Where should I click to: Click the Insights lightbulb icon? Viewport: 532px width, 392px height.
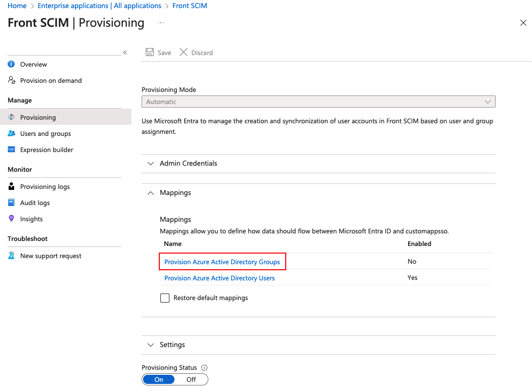11,219
